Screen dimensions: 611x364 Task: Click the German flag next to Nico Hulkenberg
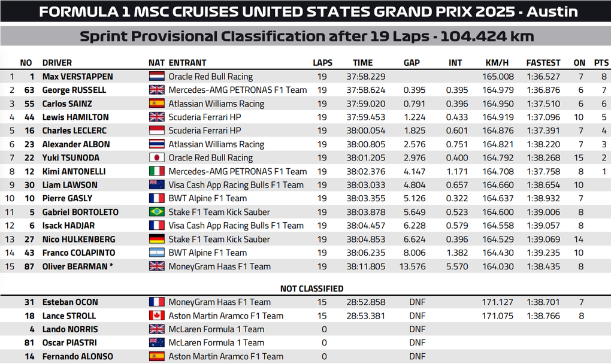[156, 239]
